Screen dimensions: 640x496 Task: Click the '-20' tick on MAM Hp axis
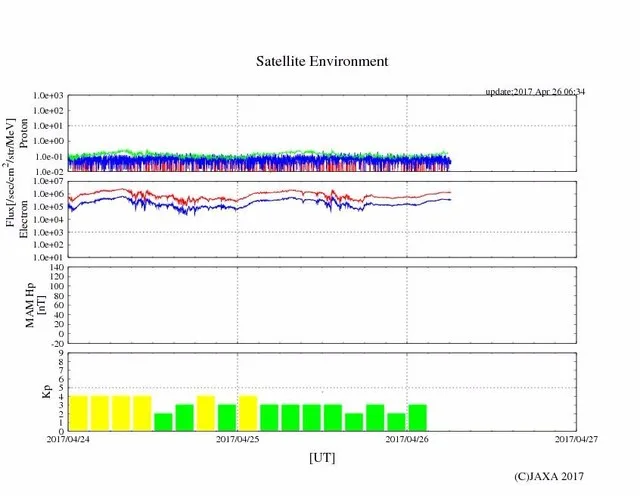(x=59, y=343)
